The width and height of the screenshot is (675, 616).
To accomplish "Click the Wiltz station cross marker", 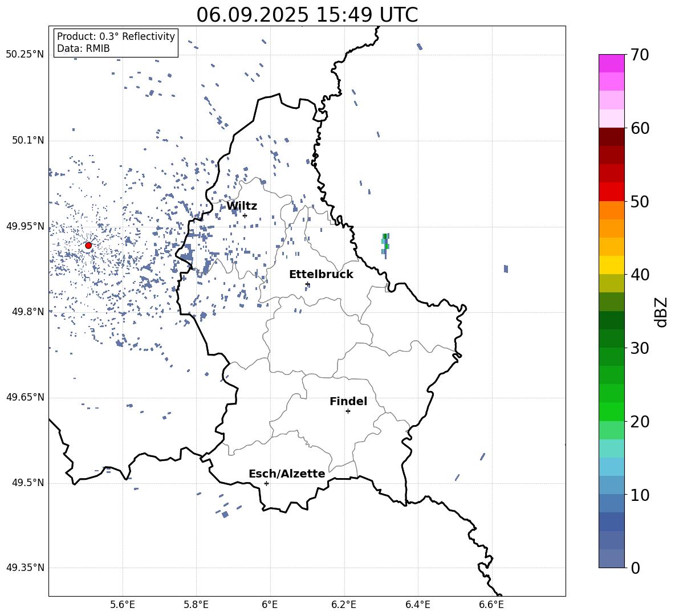I will (x=245, y=215).
